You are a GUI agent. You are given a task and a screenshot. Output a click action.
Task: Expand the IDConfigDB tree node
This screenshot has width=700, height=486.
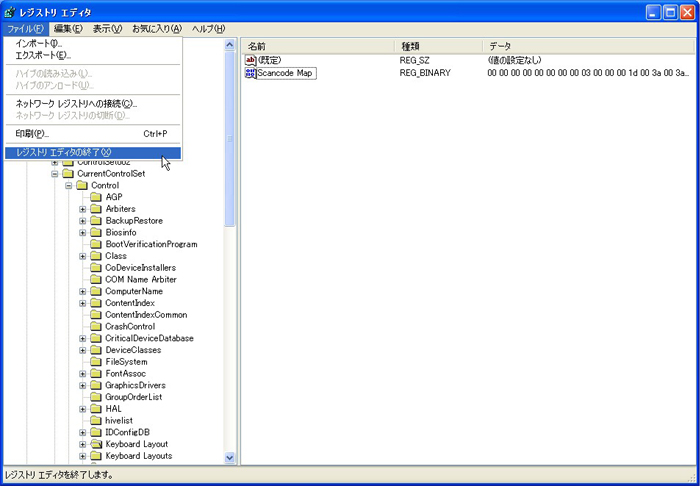click(x=83, y=432)
